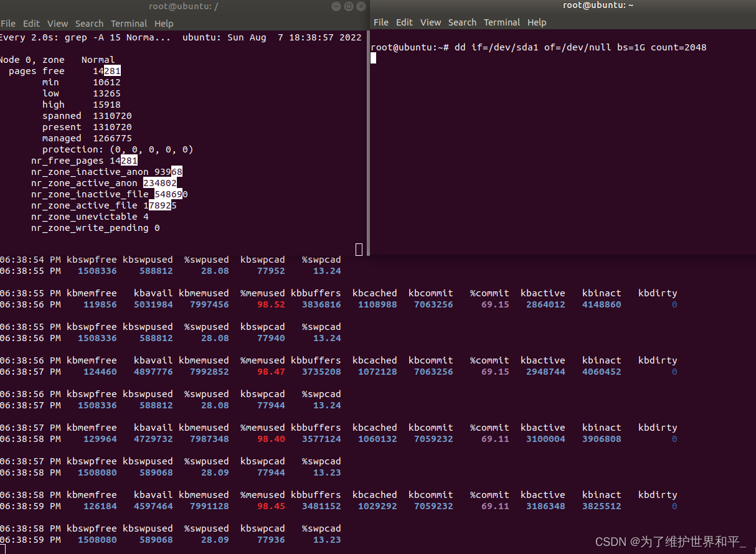Viewport: 756px width, 554px height.
Task: Open Help menu in left terminal window
Action: pos(164,24)
